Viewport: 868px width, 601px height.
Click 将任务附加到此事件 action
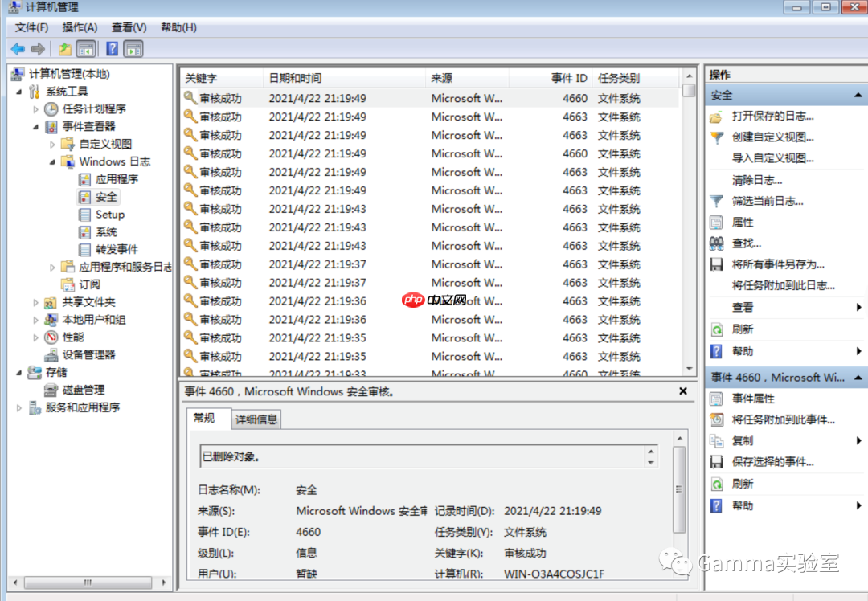pyautogui.click(x=783, y=420)
